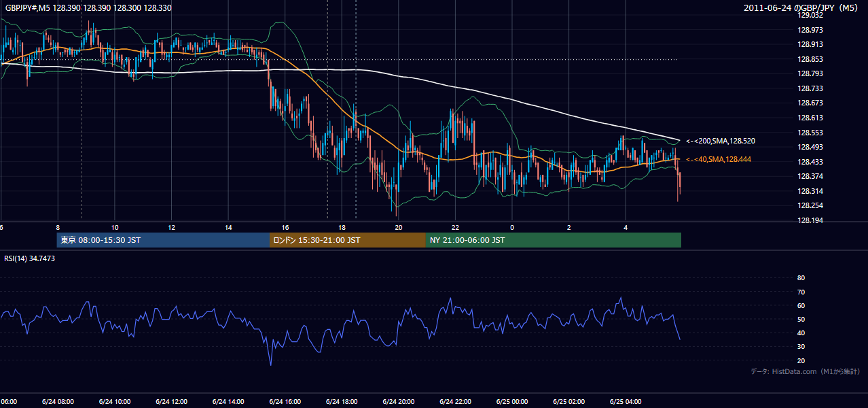Click bottom date label 6/25 04:00
The height and width of the screenshot is (408, 868).
pyautogui.click(x=626, y=401)
